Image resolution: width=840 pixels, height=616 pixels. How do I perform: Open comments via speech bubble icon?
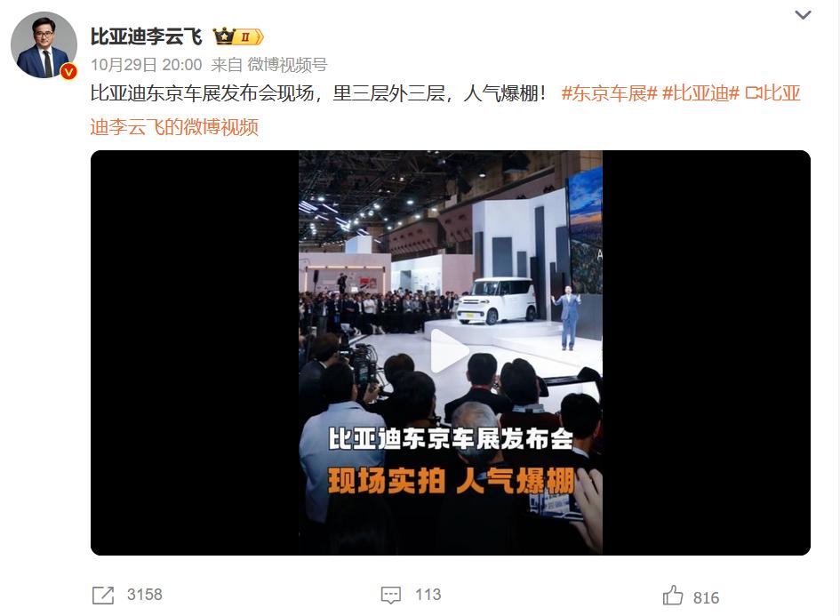pyautogui.click(x=390, y=595)
